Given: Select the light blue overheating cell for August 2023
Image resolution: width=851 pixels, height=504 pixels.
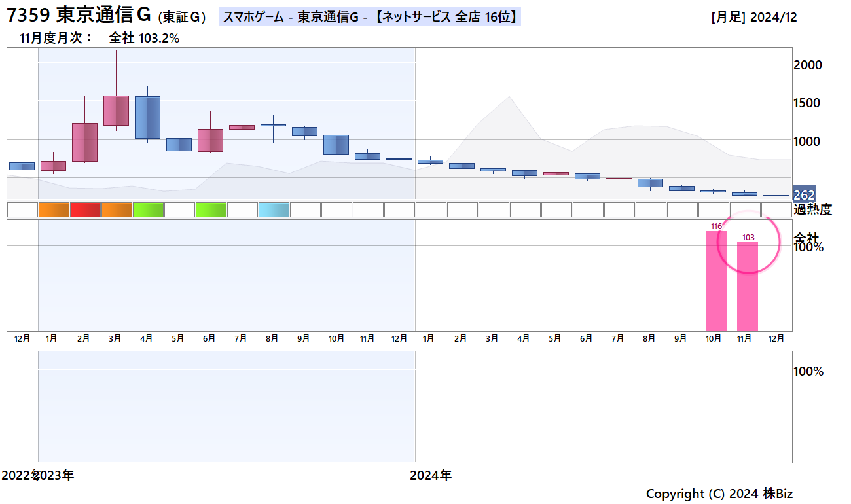Looking at the screenshot, I should tap(274, 209).
